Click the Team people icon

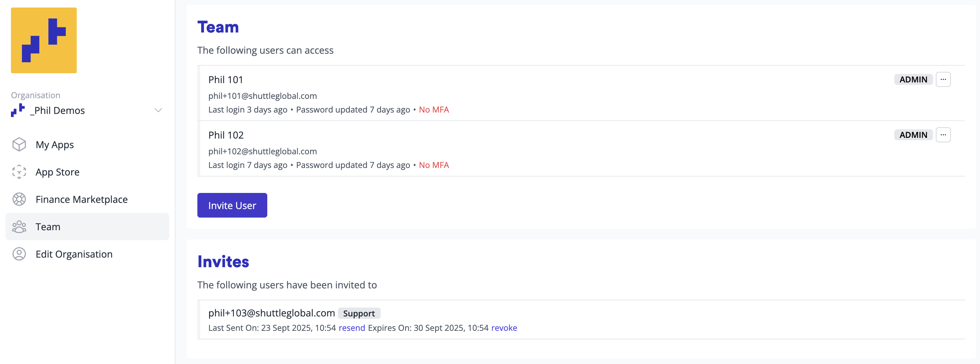click(19, 226)
